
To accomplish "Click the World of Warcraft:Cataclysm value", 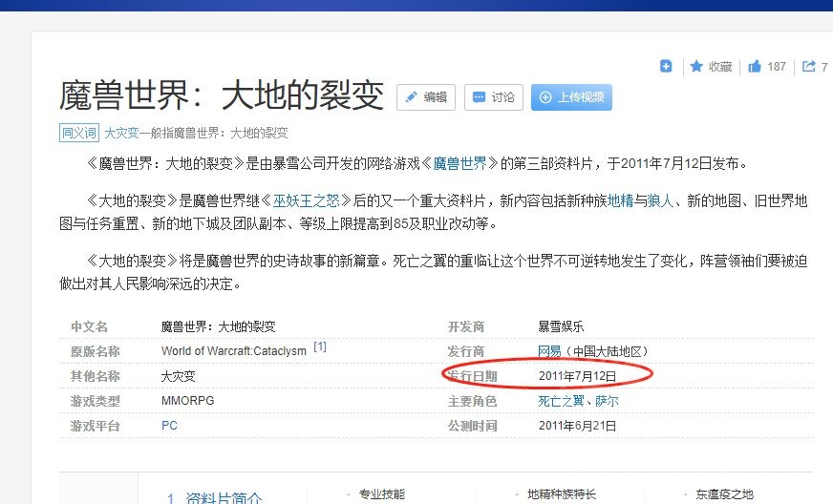I will pyautogui.click(x=234, y=351).
